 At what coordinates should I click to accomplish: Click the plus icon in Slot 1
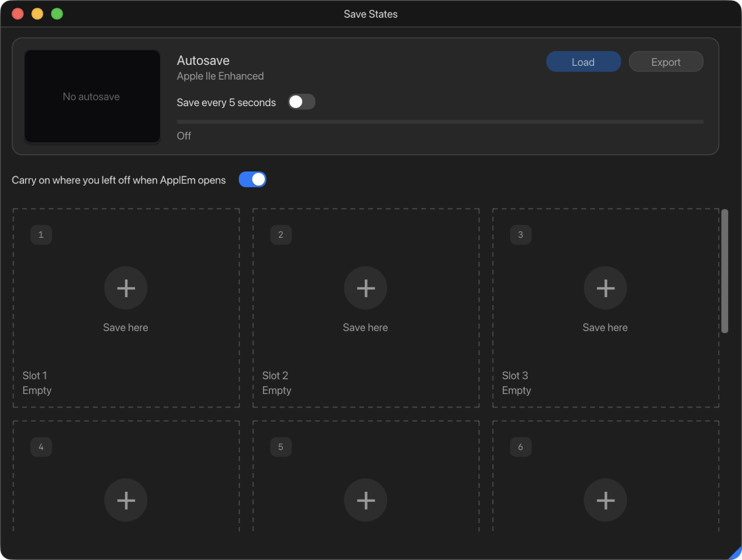click(x=126, y=288)
